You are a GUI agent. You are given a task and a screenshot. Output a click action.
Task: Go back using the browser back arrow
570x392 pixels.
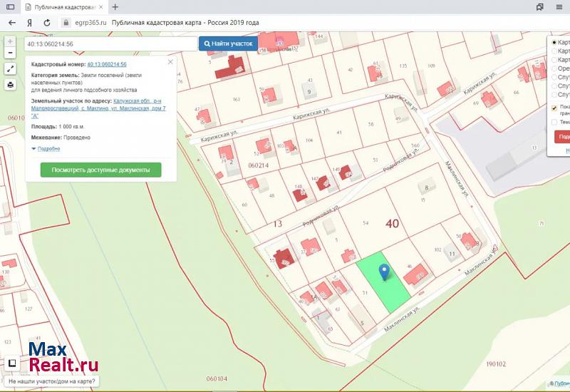(11, 22)
